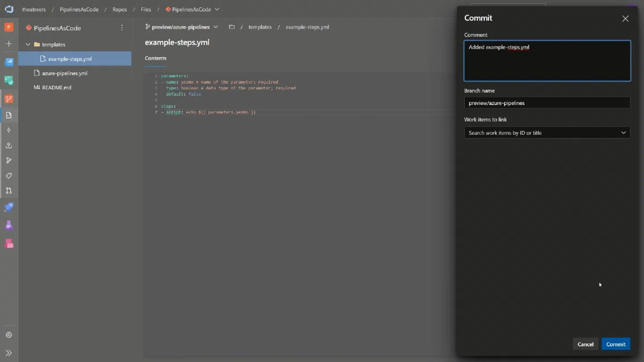Select the Commits icon under Repos
The height and width of the screenshot is (362, 644).
(8, 130)
